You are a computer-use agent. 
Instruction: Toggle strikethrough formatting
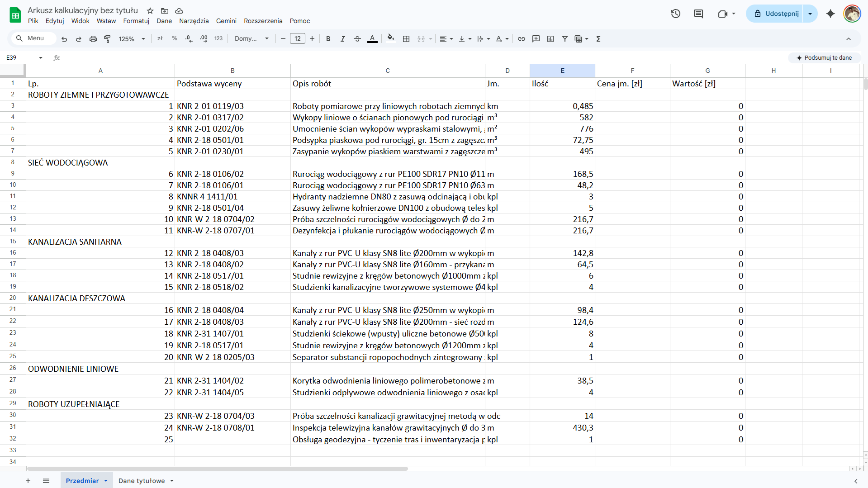coord(357,39)
